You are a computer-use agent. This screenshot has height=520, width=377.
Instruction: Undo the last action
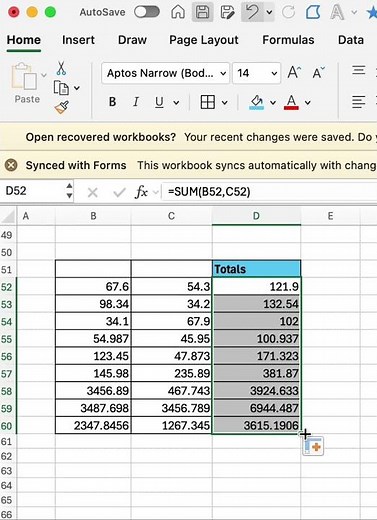coord(252,12)
